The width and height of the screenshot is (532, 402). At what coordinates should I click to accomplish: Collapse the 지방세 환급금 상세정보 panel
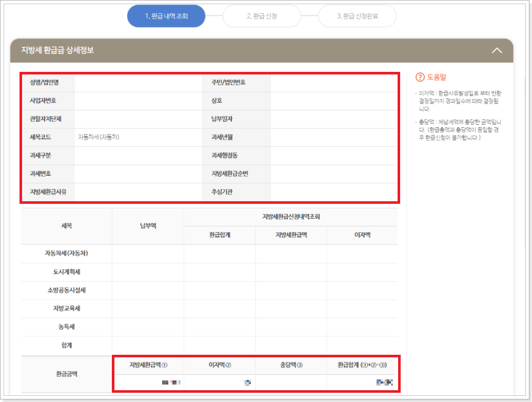[496, 50]
